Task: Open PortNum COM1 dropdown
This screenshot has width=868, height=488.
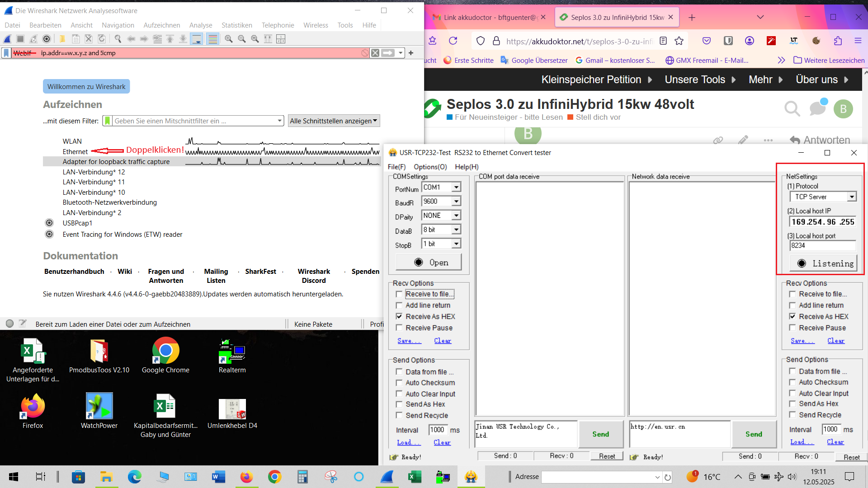Action: 456,187
